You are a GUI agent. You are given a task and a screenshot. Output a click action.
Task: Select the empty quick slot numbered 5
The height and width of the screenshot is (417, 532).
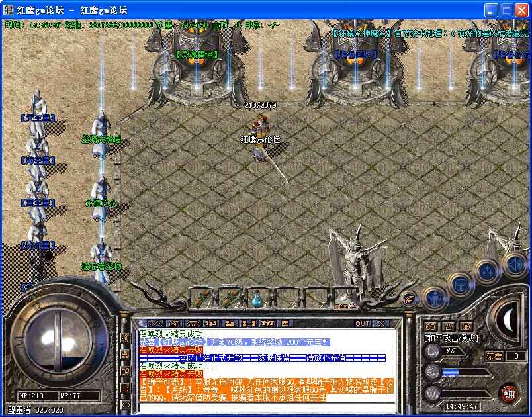(x=316, y=299)
